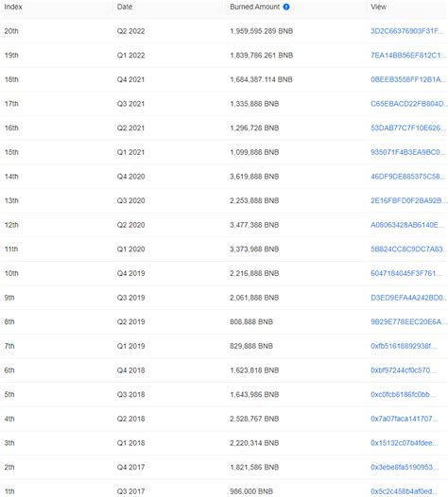View the Q4 2019 transaction 6047184045F3F761

[406, 273]
